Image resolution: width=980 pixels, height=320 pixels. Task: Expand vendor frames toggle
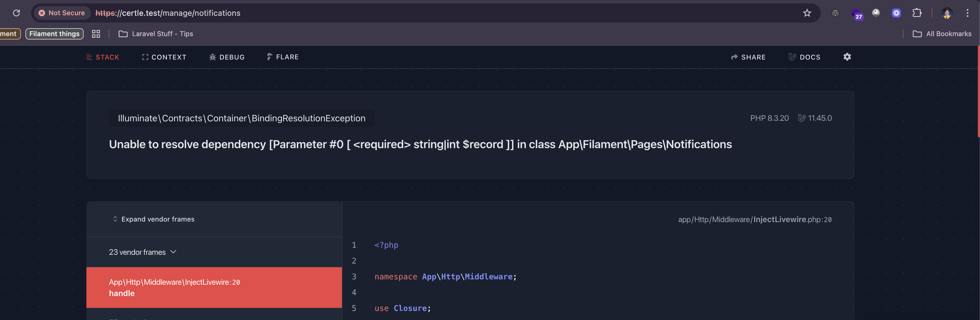154,219
